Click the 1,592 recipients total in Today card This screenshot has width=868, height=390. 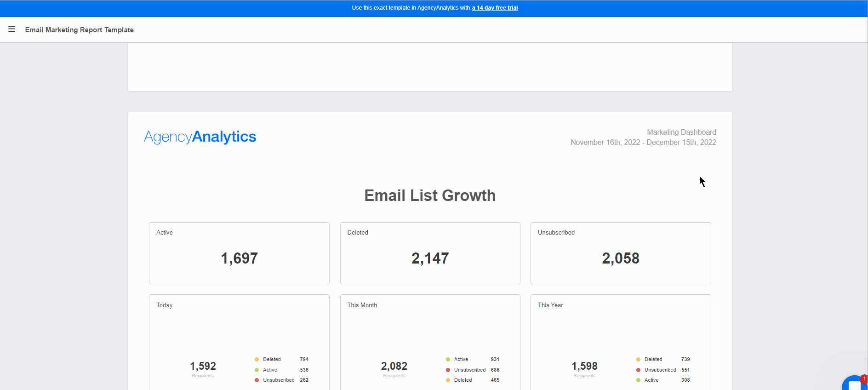tap(203, 366)
